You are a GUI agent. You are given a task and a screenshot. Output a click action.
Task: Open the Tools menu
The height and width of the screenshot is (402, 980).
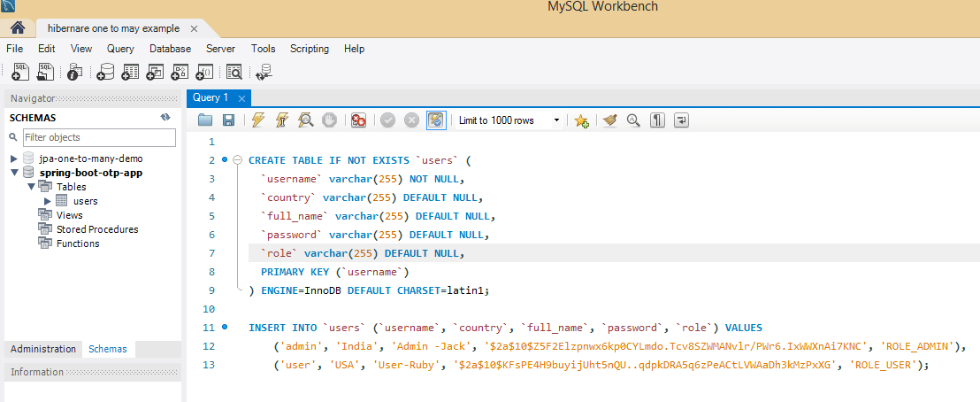pos(263,48)
